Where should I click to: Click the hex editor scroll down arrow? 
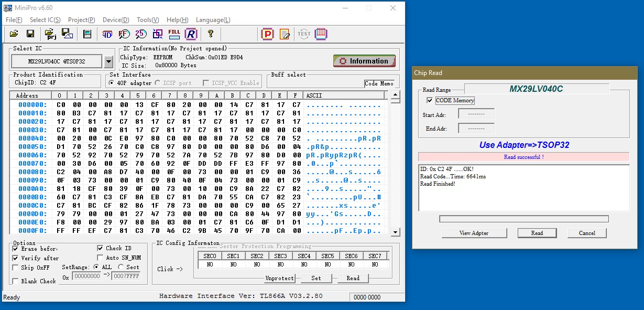[396, 231]
